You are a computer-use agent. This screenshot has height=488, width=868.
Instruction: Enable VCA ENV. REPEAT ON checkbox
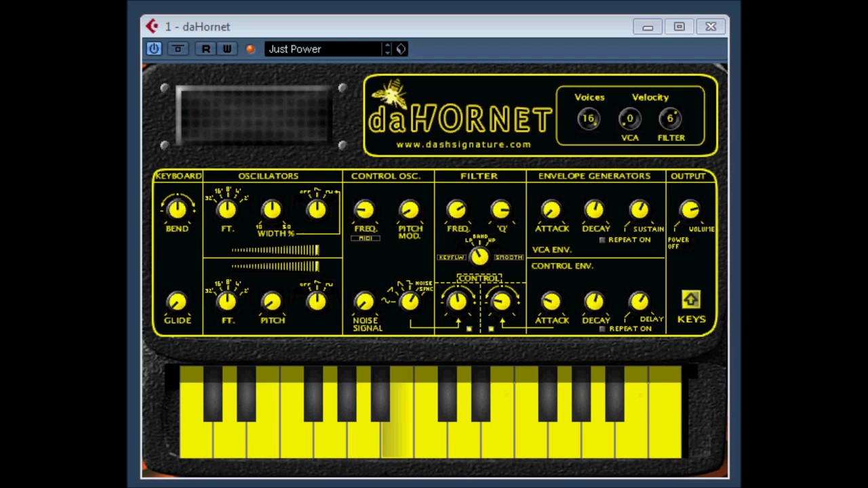[x=602, y=240]
